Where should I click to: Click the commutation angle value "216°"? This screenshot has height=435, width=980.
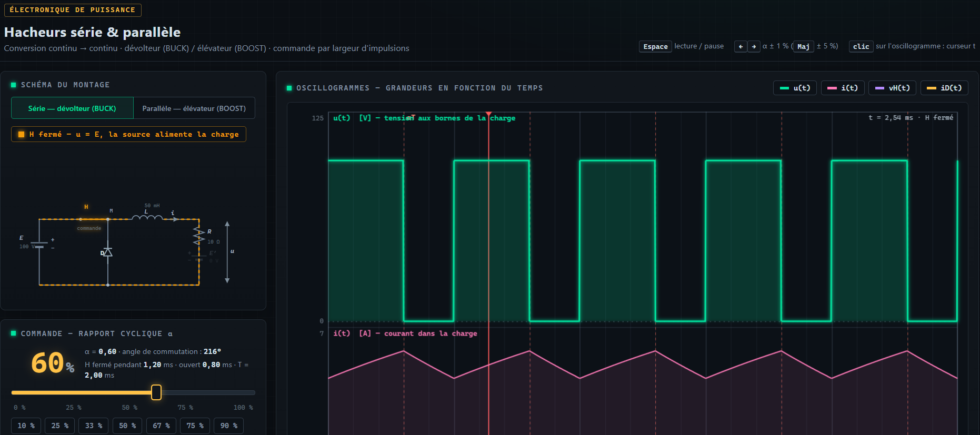tap(212, 351)
